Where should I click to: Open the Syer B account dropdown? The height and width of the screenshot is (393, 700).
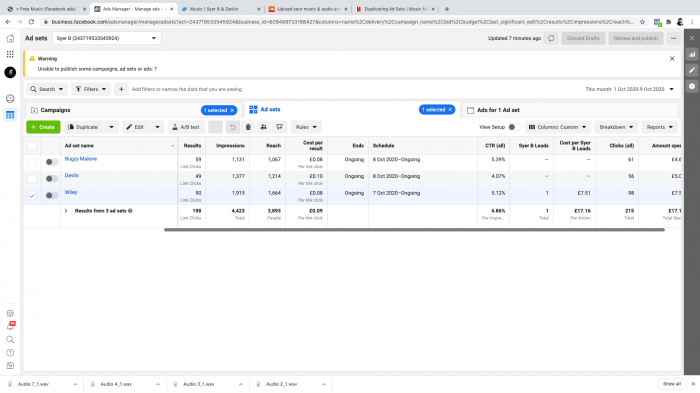107,38
